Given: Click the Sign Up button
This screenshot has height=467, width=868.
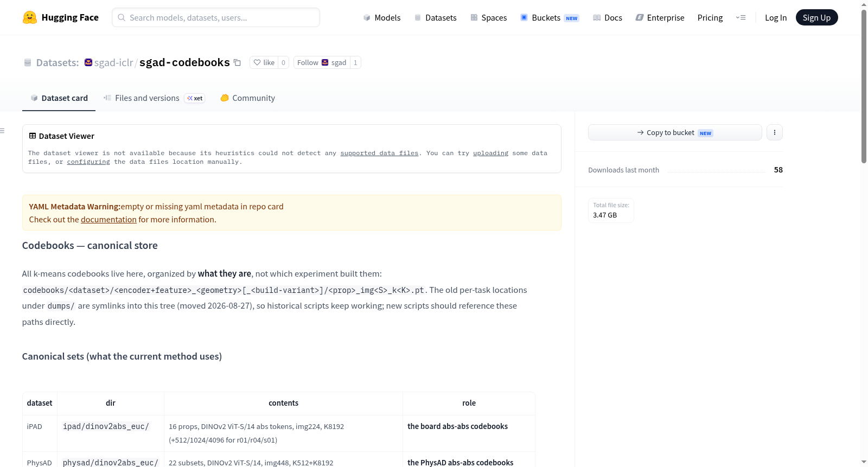Looking at the screenshot, I should pos(816,17).
